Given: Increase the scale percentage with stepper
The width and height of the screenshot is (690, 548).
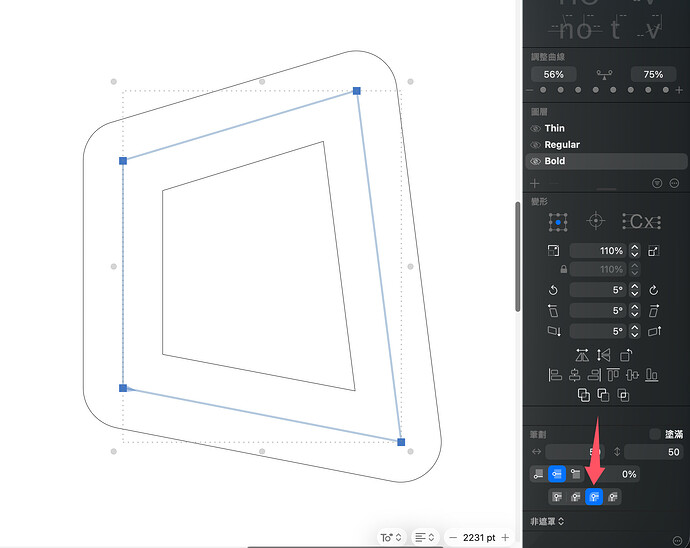Looking at the screenshot, I should pyautogui.click(x=635, y=248).
